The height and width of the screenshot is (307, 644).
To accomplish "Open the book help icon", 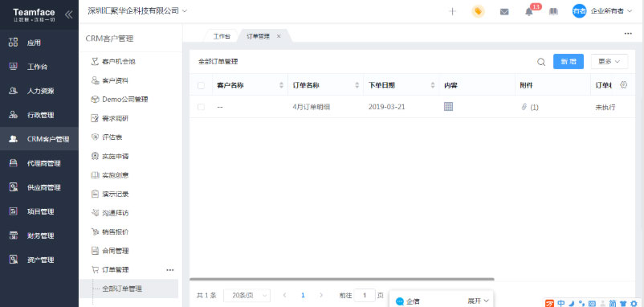I will pos(553,11).
